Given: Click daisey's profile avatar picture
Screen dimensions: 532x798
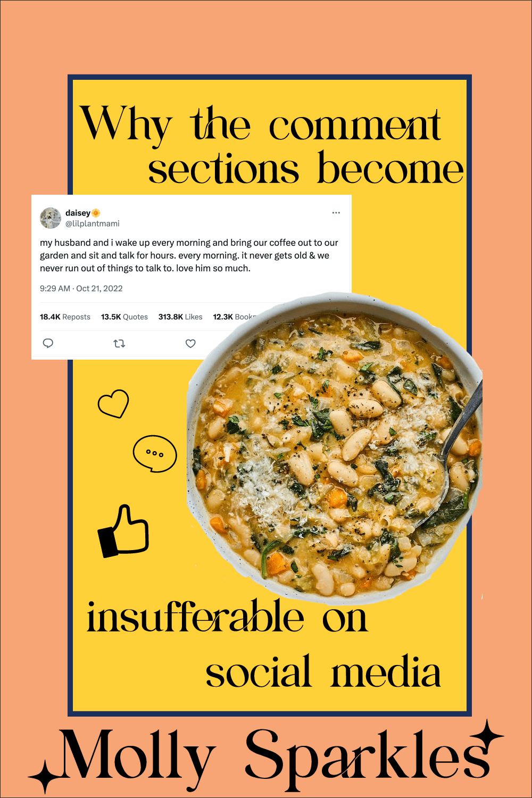Looking at the screenshot, I should [51, 218].
